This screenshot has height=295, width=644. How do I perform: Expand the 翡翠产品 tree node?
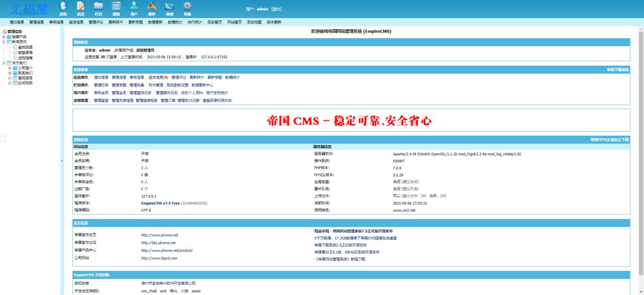tap(4, 37)
